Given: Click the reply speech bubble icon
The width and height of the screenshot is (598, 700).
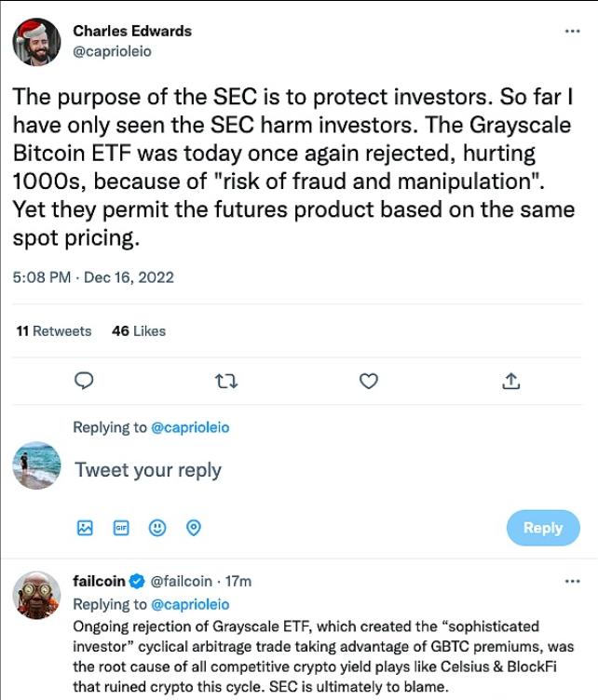Looking at the screenshot, I should coord(85,381).
